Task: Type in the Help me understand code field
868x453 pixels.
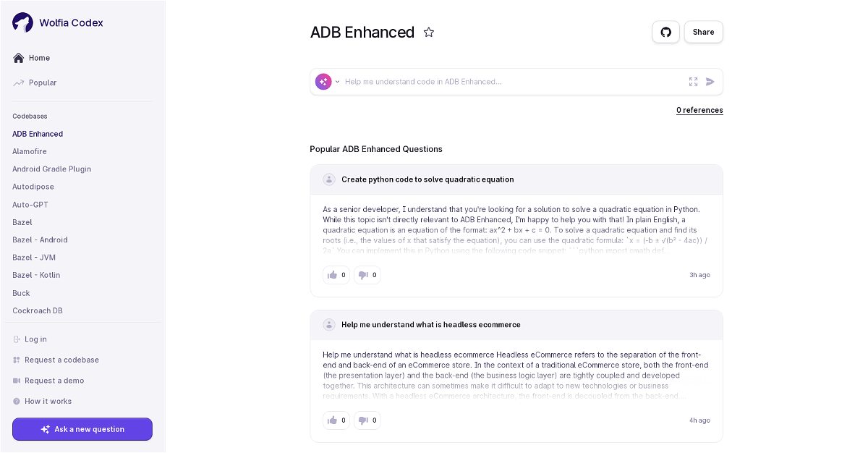Action: click(506, 82)
